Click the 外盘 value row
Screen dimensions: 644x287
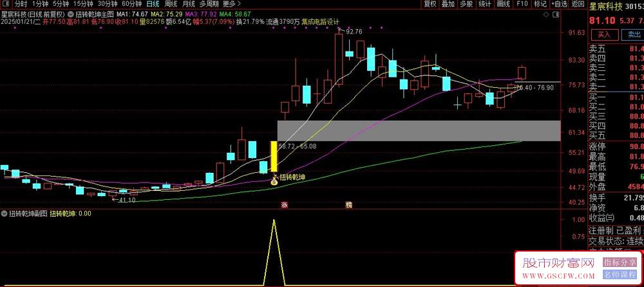click(x=616, y=186)
